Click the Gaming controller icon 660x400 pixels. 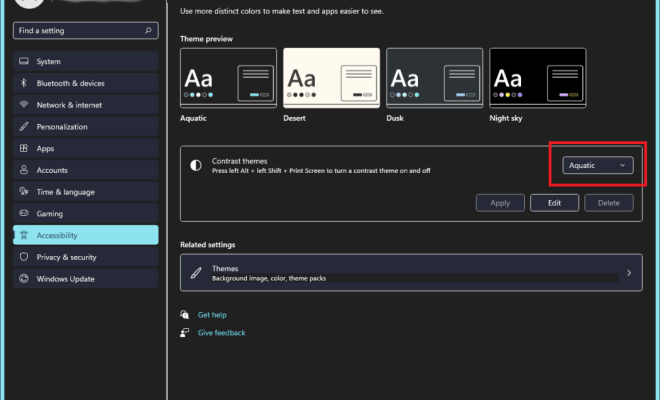click(24, 213)
